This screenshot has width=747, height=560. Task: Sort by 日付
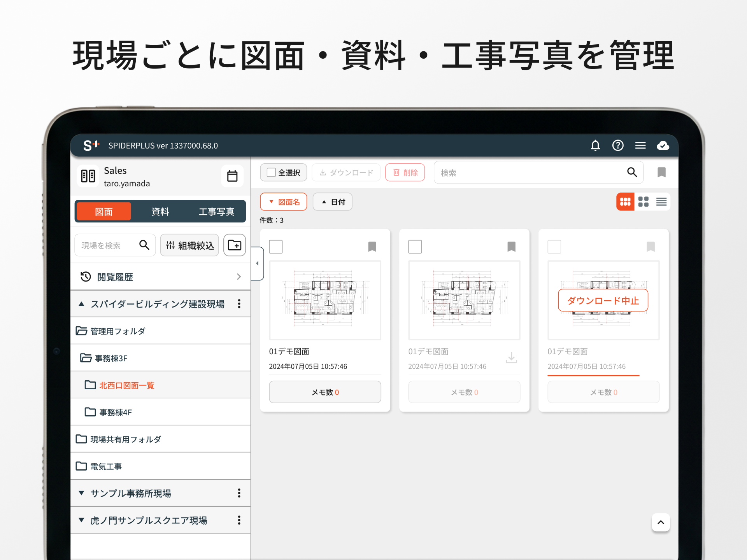[x=333, y=202]
